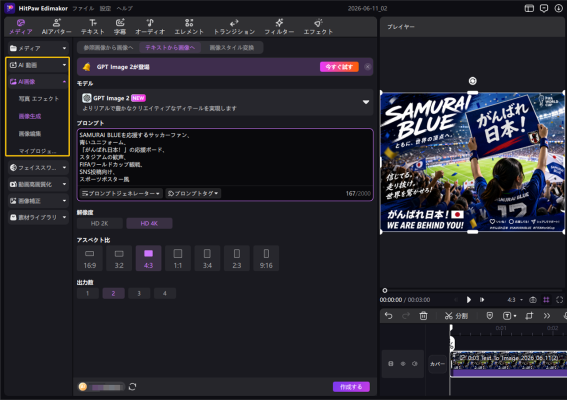Delete the selected clip with trash icon
This screenshot has width=567, height=400.
tap(423, 316)
